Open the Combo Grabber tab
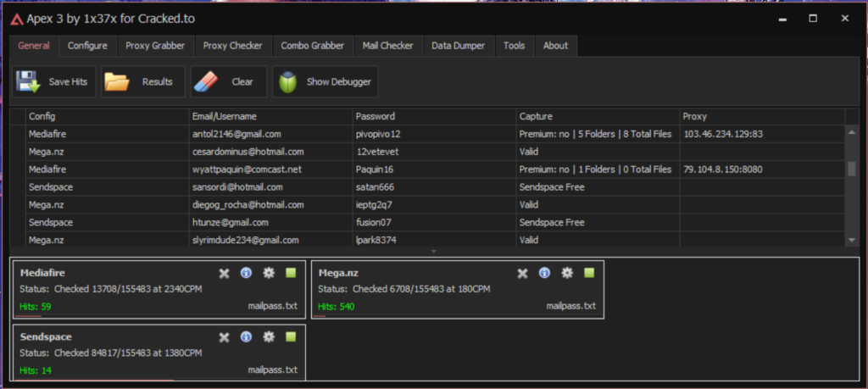This screenshot has width=868, height=389. (312, 46)
